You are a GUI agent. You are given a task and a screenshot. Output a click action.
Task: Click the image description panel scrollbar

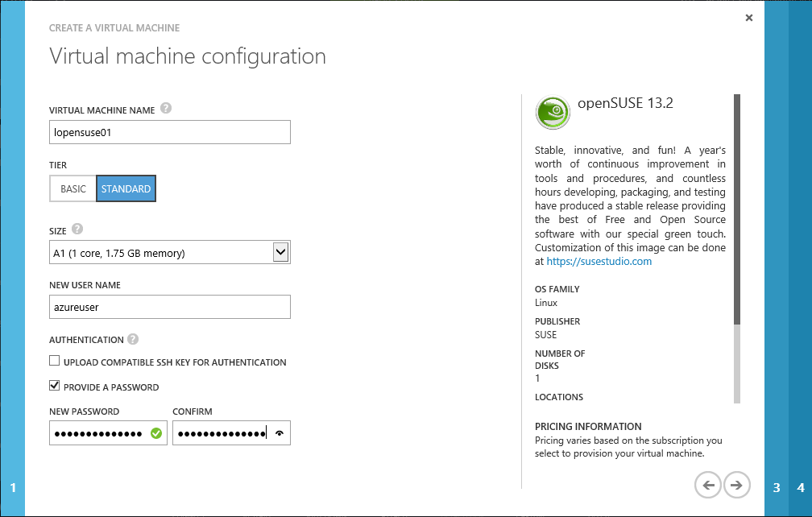[x=737, y=209]
